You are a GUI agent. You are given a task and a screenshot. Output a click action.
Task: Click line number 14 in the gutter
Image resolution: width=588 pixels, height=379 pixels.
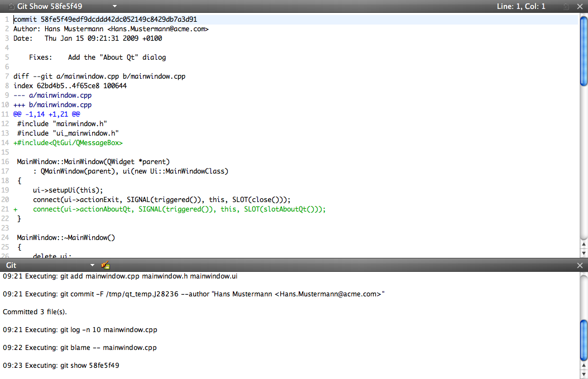point(5,143)
